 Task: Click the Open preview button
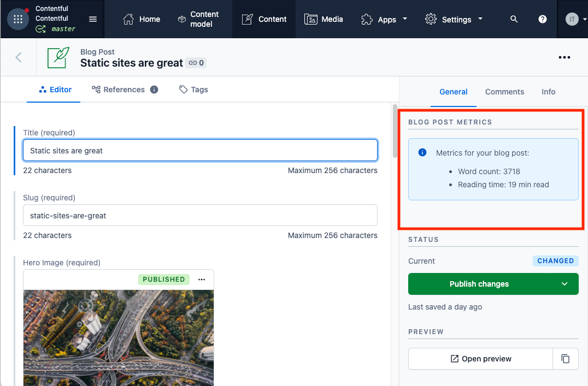pos(480,359)
